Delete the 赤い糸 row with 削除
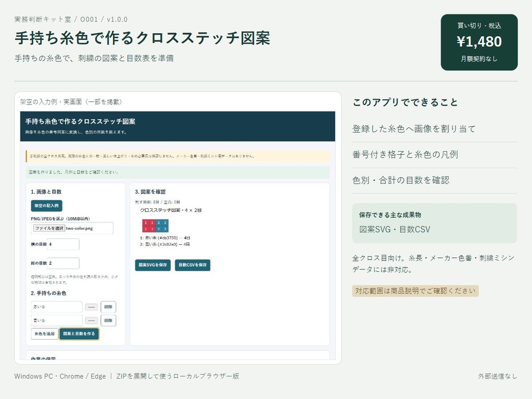The image size is (532, 399). [108, 307]
